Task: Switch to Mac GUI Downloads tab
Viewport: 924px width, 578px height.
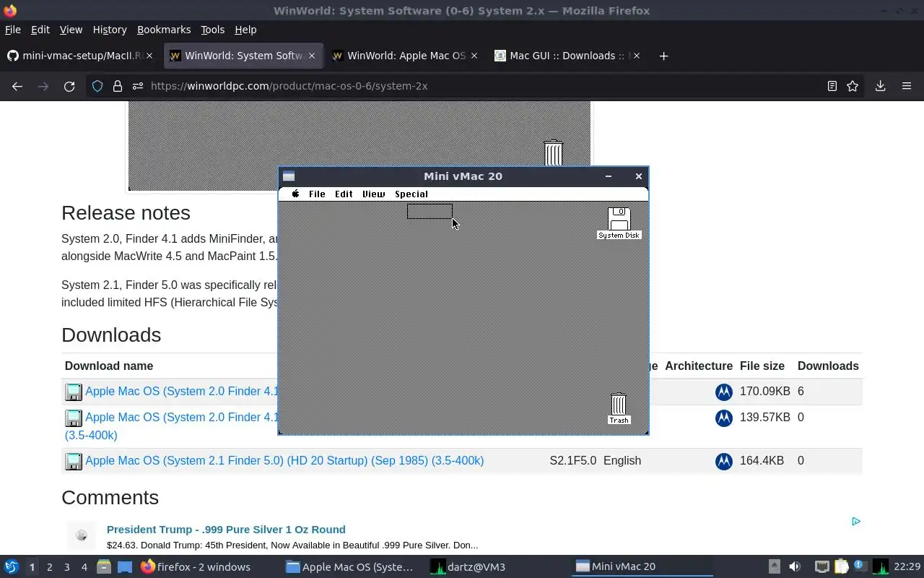Action: tap(567, 56)
